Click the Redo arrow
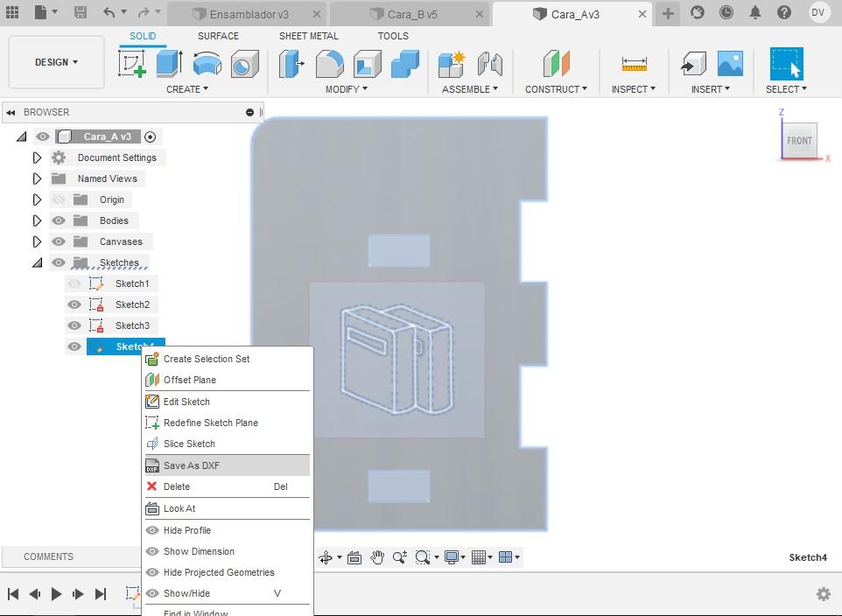842x616 pixels. (144, 12)
